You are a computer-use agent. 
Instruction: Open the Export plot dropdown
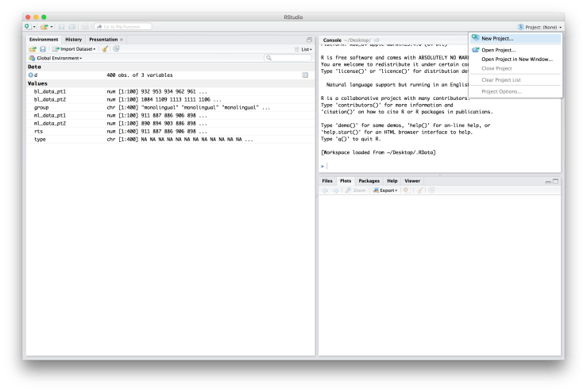pyautogui.click(x=384, y=190)
